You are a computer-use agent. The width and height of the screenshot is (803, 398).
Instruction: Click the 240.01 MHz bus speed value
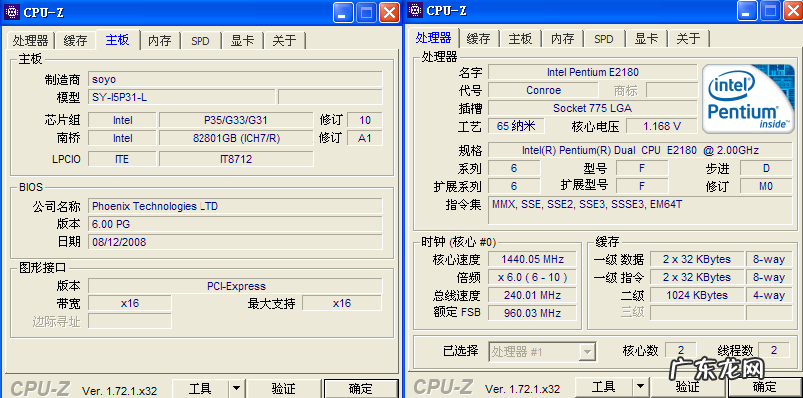532,295
